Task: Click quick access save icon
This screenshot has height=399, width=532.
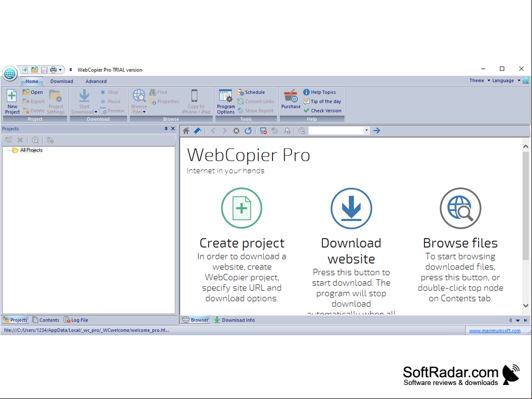Action: pyautogui.click(x=44, y=70)
